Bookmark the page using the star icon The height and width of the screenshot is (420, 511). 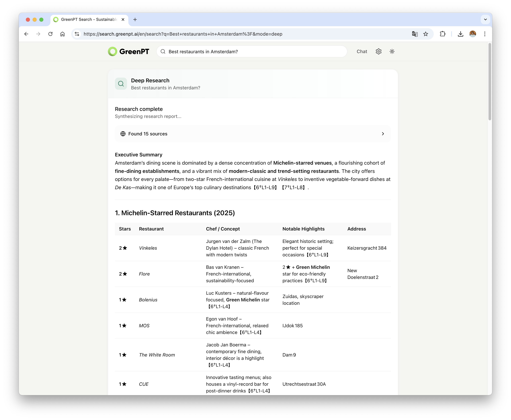coord(426,34)
